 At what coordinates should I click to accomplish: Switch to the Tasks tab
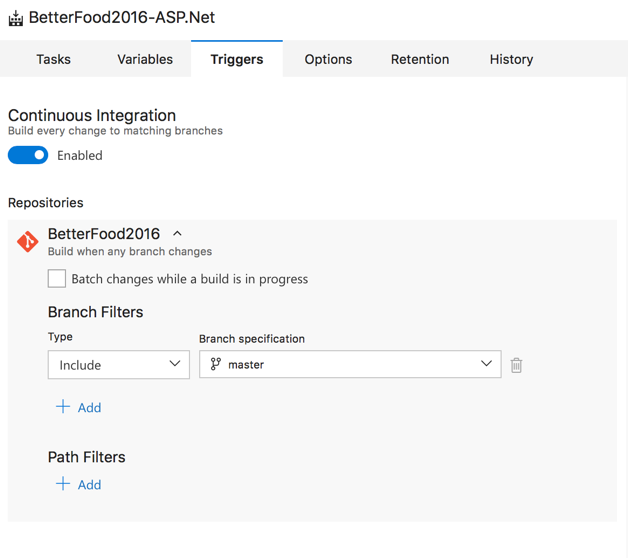53,59
